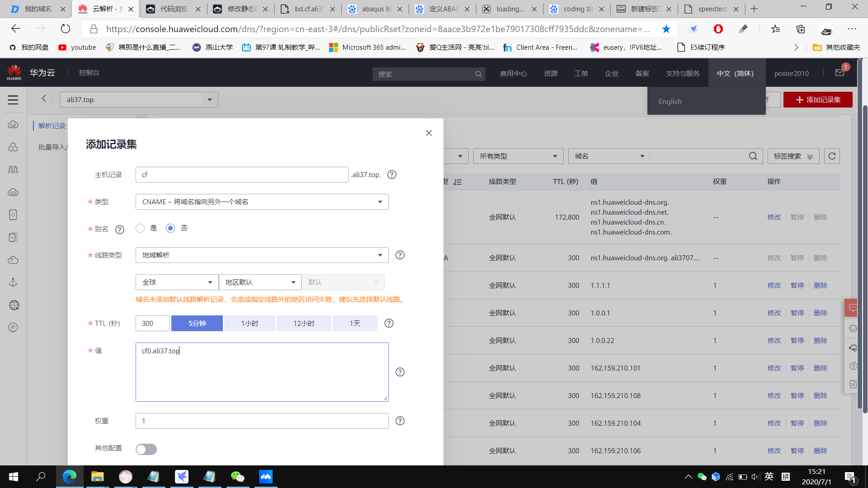
Task: Click help icon next to 主机记录 field
Action: (392, 175)
